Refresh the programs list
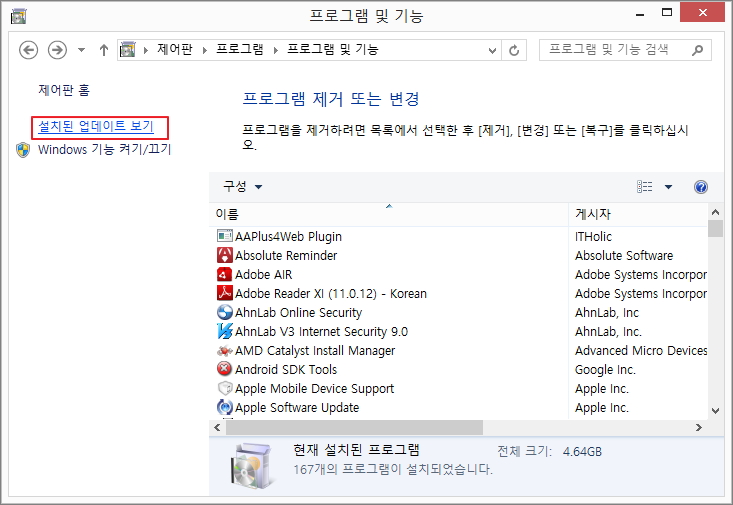The height and width of the screenshot is (505, 733). 514,50
